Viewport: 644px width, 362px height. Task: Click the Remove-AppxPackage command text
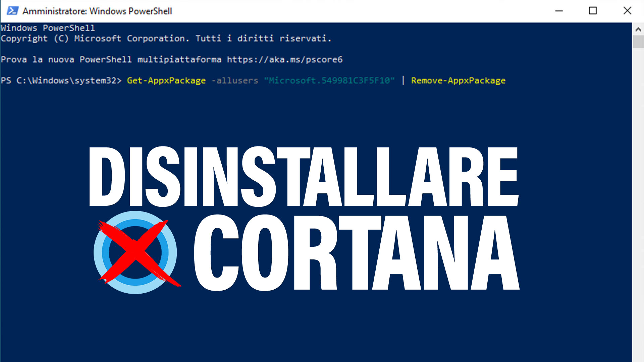(458, 81)
